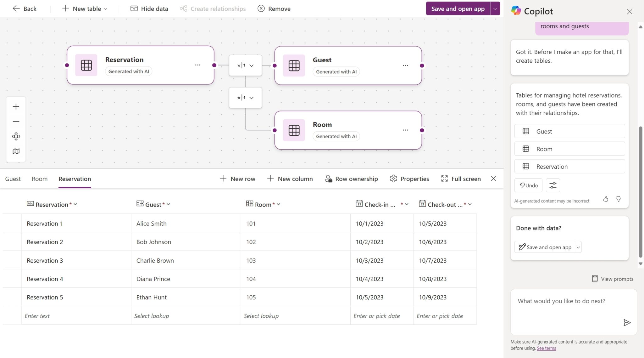Open the adjust options icon next to Undo
The image size is (644, 358).
coord(553,185)
